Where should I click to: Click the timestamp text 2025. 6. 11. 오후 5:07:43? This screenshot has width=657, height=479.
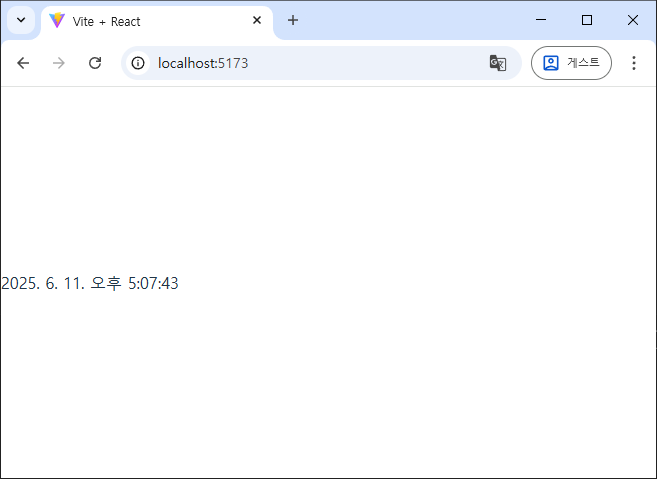pyautogui.click(x=90, y=283)
